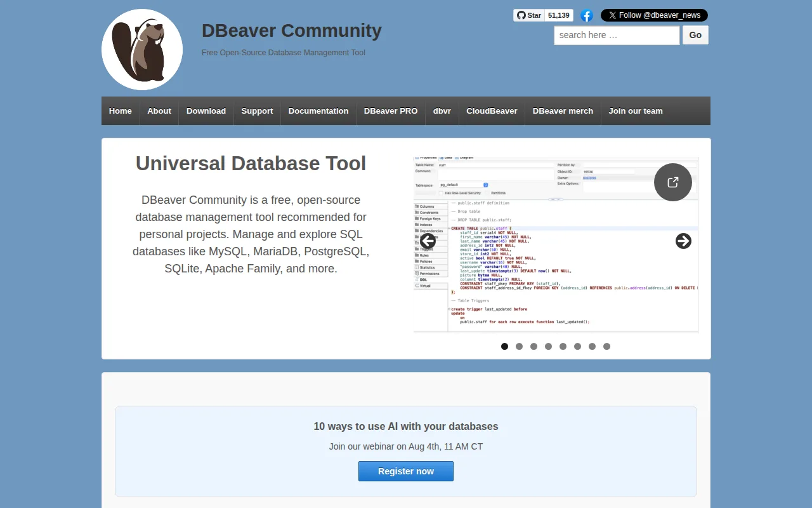Select the fifth carousel dot

pos(563,347)
